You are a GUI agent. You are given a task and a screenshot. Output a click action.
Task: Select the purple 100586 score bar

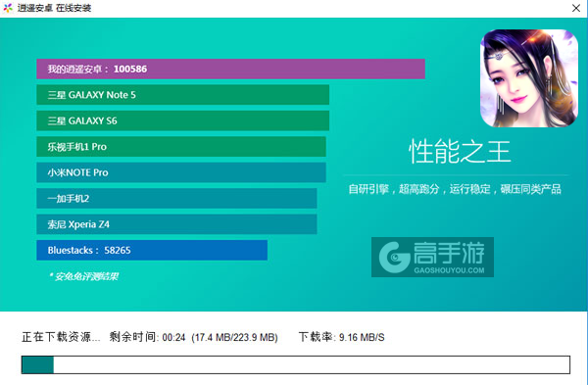pos(230,69)
